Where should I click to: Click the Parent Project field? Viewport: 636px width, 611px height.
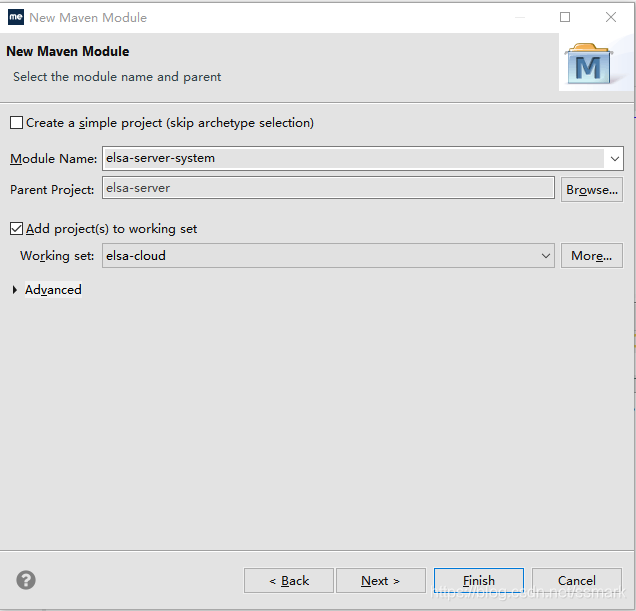point(328,188)
